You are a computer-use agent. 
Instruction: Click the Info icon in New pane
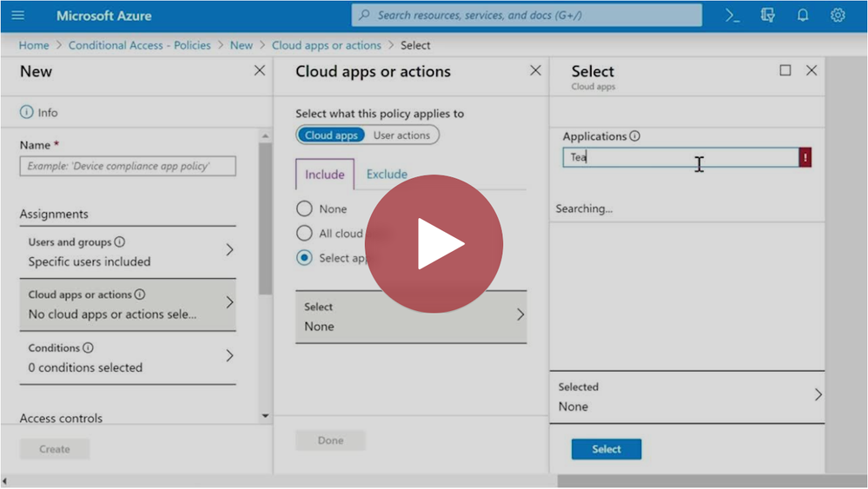(x=27, y=112)
